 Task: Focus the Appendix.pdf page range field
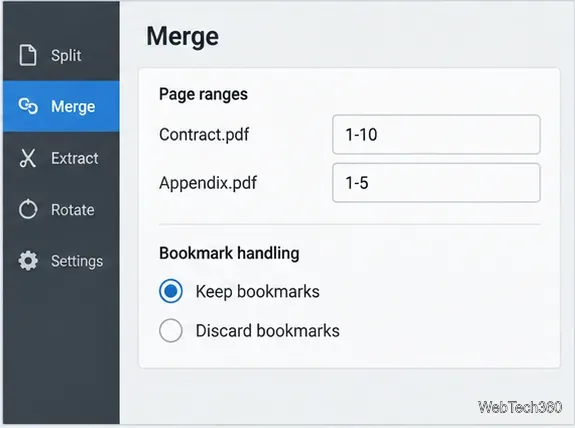tap(436, 183)
